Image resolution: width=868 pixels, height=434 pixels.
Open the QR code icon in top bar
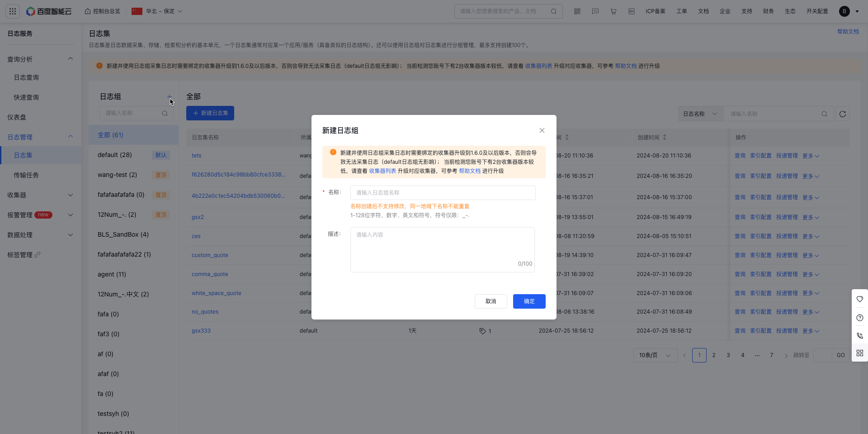(577, 11)
